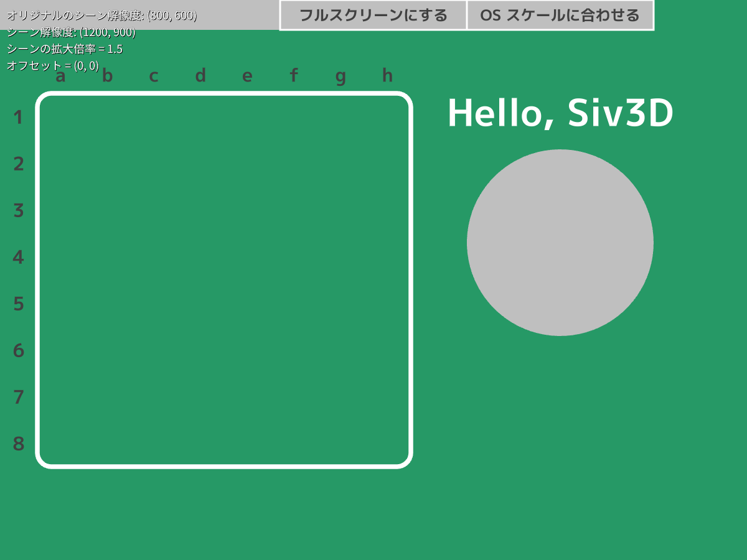
Task: Click row label 2
Action: click(x=19, y=164)
